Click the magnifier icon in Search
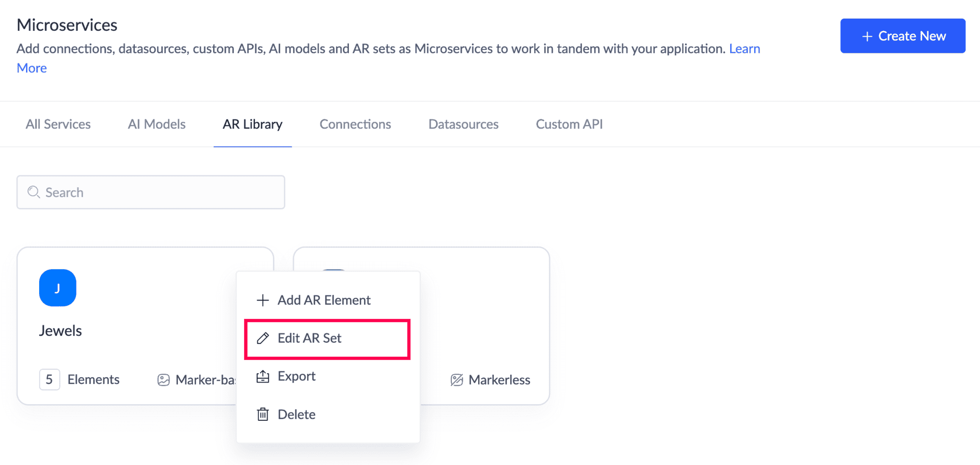980x465 pixels. point(33,192)
